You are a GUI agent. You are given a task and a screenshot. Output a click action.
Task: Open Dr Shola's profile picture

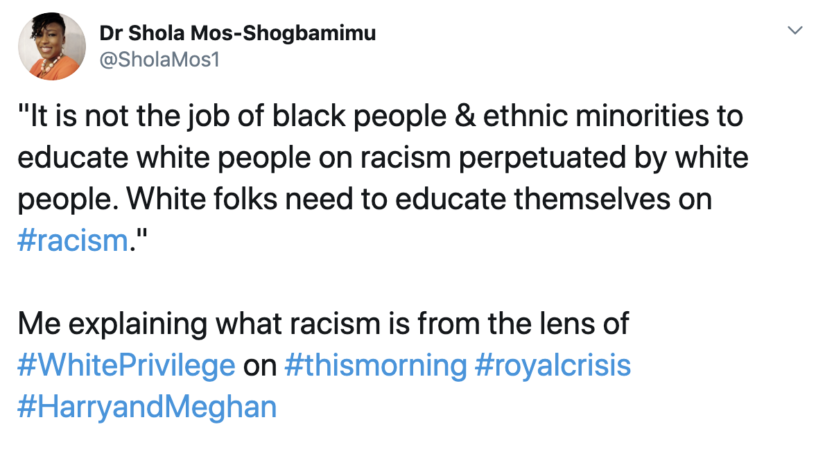tap(52, 46)
